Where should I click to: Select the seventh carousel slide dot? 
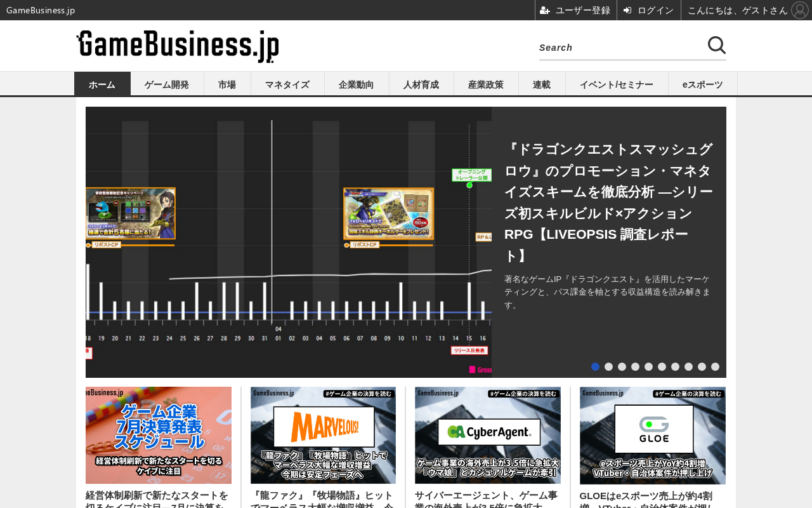click(675, 366)
